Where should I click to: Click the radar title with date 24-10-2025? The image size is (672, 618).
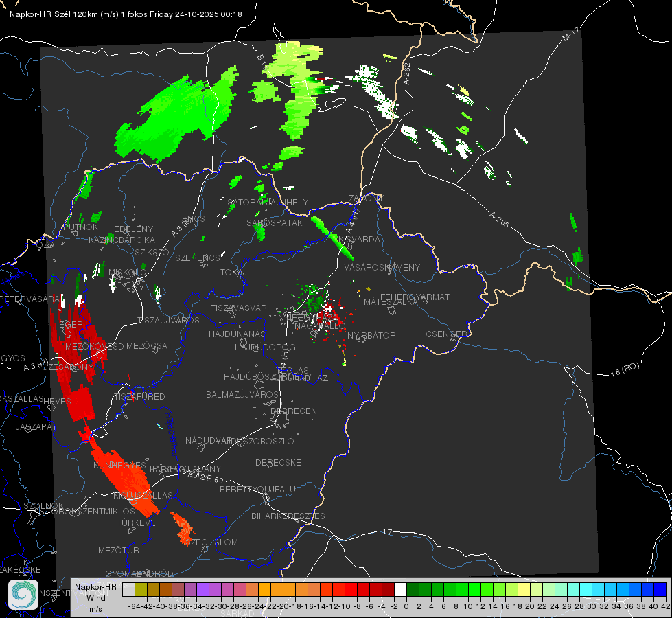126,14
